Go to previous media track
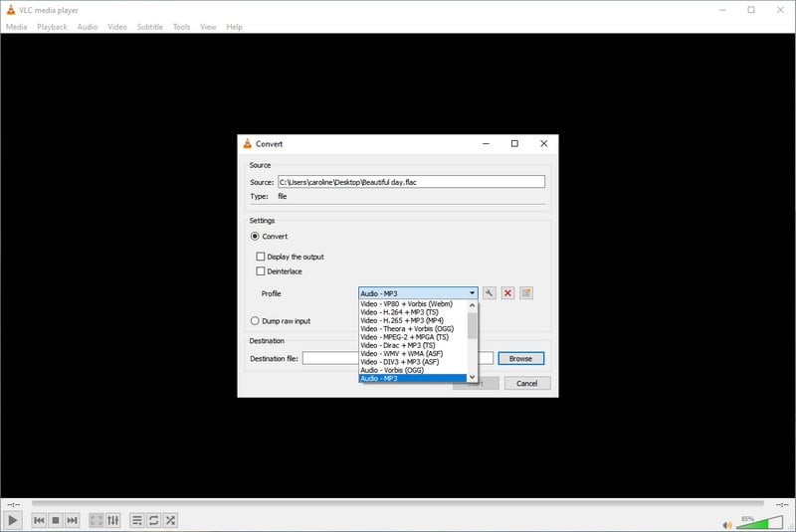 (39, 520)
